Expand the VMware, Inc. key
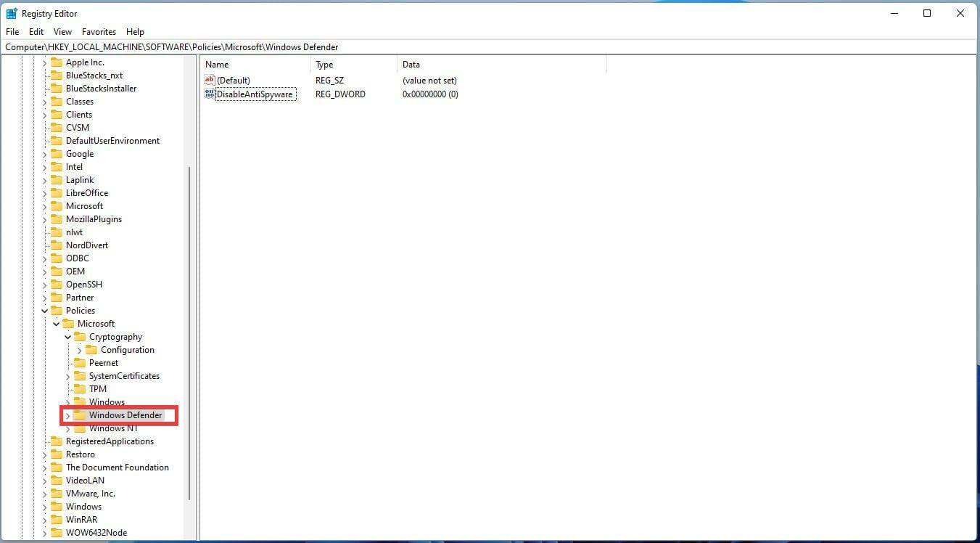The height and width of the screenshot is (543, 980). click(44, 494)
